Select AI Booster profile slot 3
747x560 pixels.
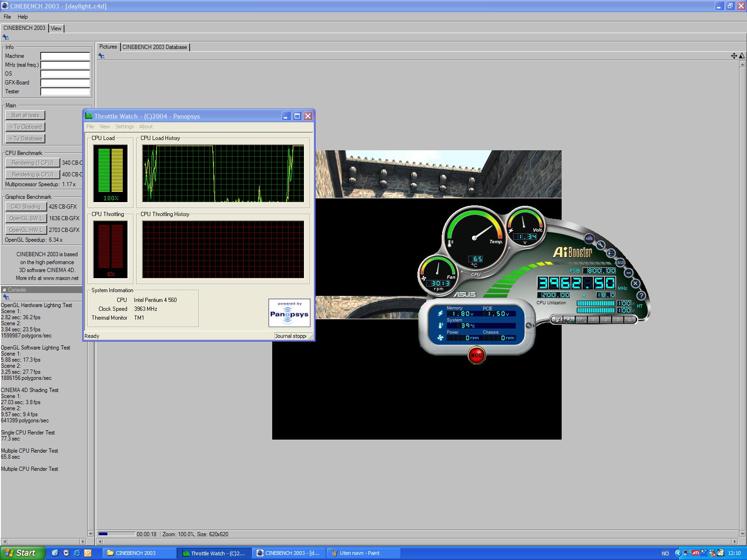pos(618,320)
